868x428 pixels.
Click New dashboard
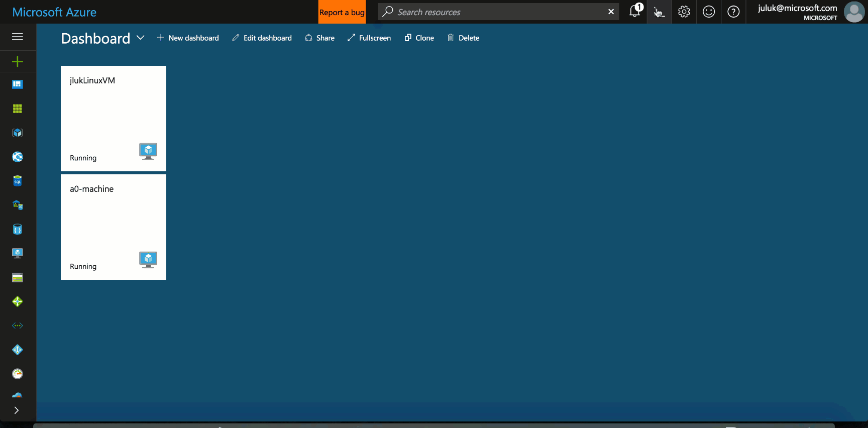[188, 38]
